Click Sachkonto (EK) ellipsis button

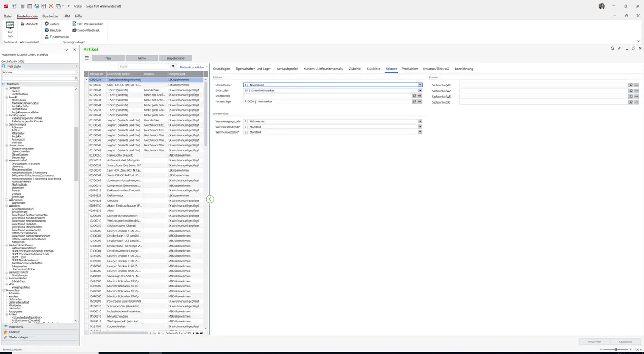pos(636,102)
